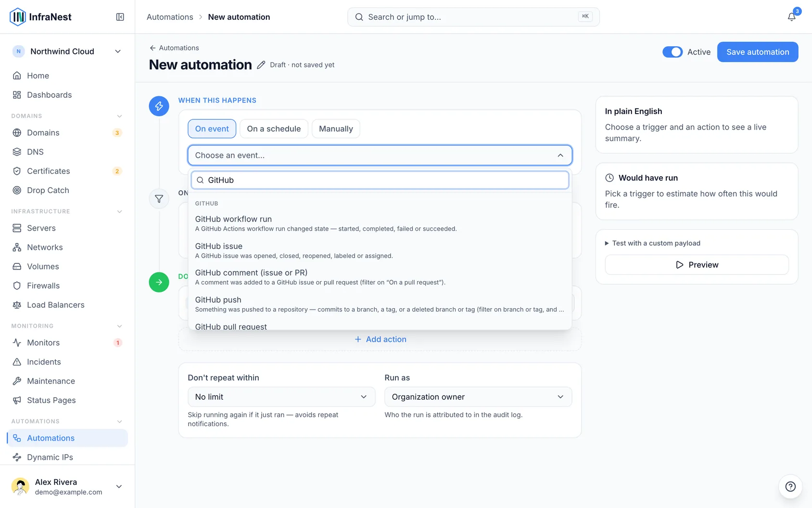The width and height of the screenshot is (812, 508).
Task: Click the Drop Catch target icon
Action: [x=17, y=190]
